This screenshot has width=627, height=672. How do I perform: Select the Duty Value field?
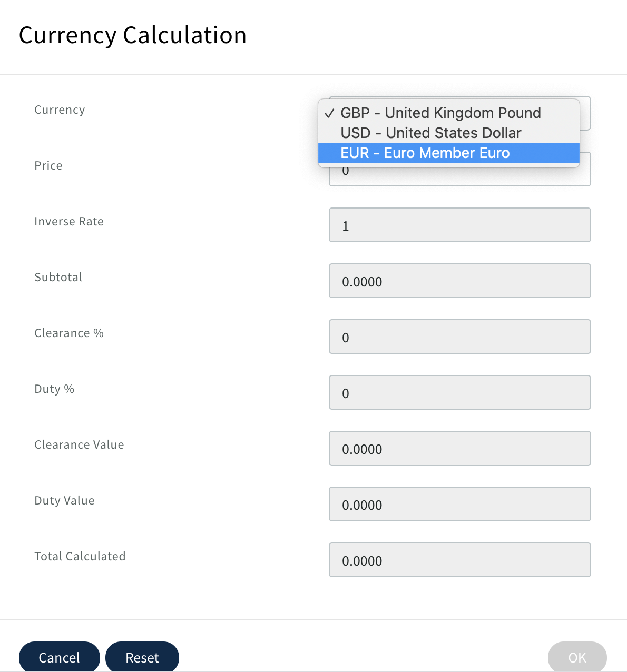(x=459, y=505)
